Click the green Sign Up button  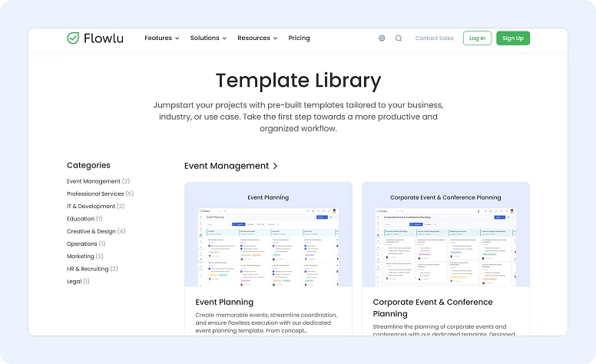512,38
